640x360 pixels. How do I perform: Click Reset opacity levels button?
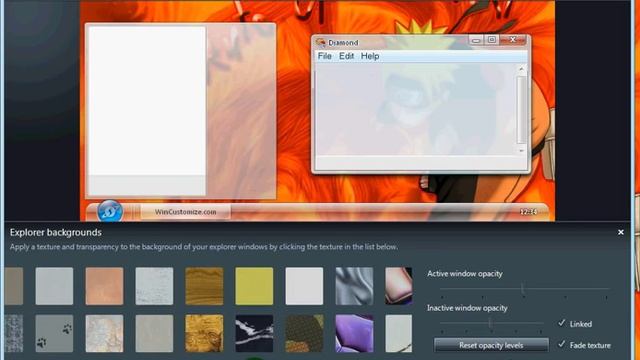(491, 345)
